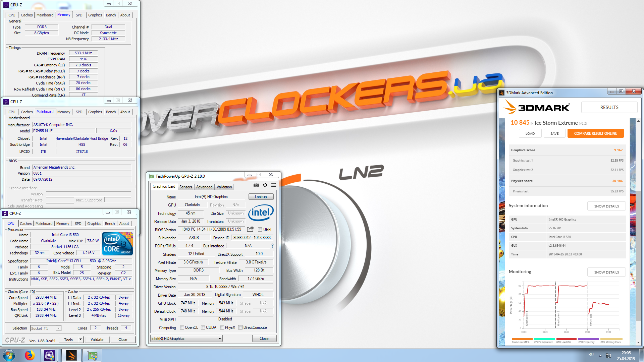The height and width of the screenshot is (362, 644).
Task: Click the 3DMark scrollbar up arrow
Action: (x=638, y=121)
